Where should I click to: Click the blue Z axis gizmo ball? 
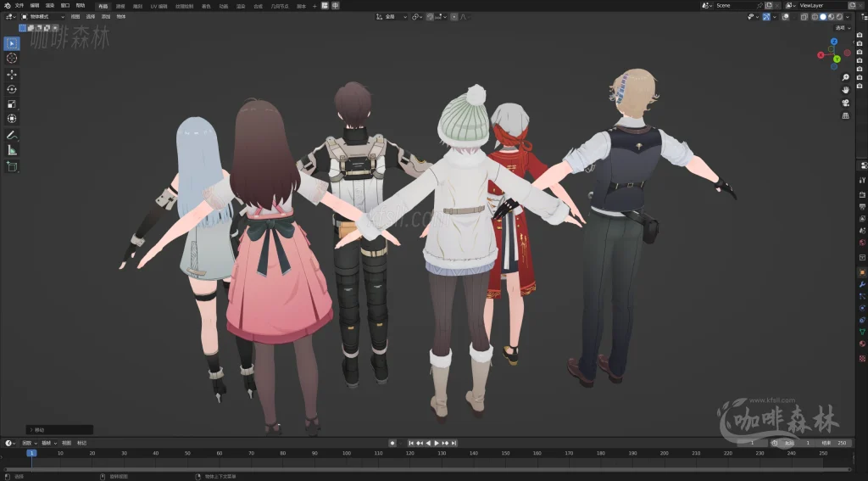(x=834, y=42)
